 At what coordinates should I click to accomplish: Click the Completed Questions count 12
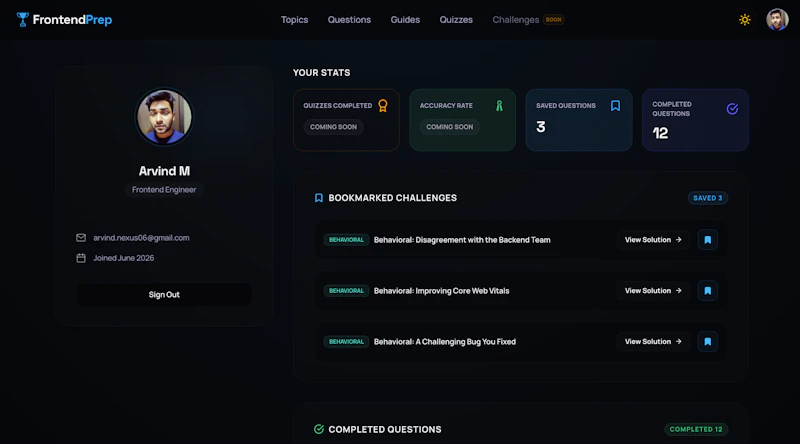tap(660, 133)
